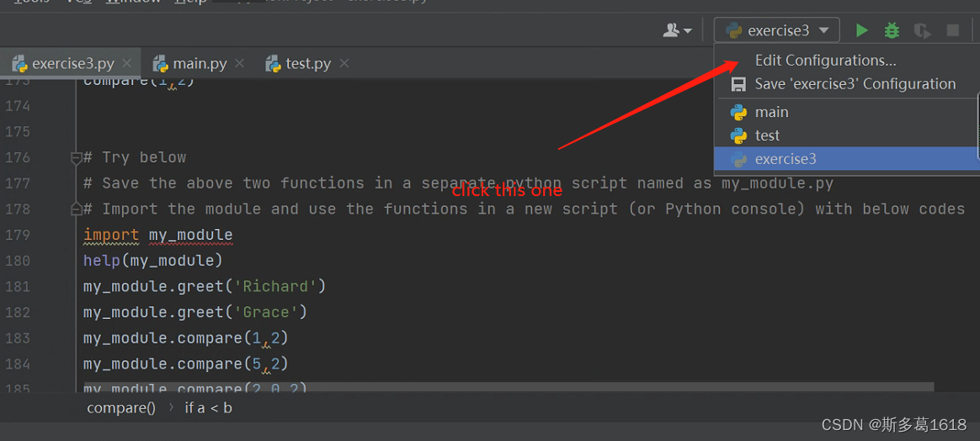Close the exercise3.py tab
Viewport: 980px width, 441px height.
pyautogui.click(x=127, y=63)
